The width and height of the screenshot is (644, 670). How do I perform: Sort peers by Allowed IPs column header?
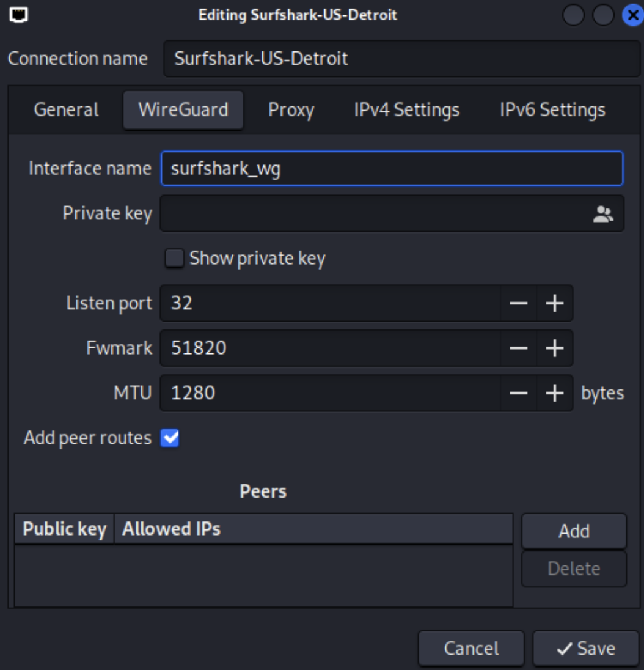point(171,529)
